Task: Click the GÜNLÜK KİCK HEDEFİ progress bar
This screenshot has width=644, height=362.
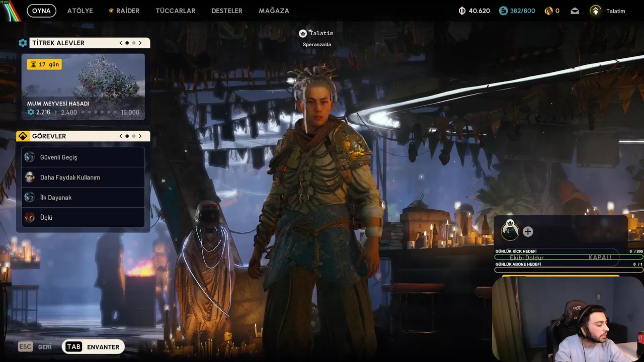Action: pyautogui.click(x=569, y=257)
